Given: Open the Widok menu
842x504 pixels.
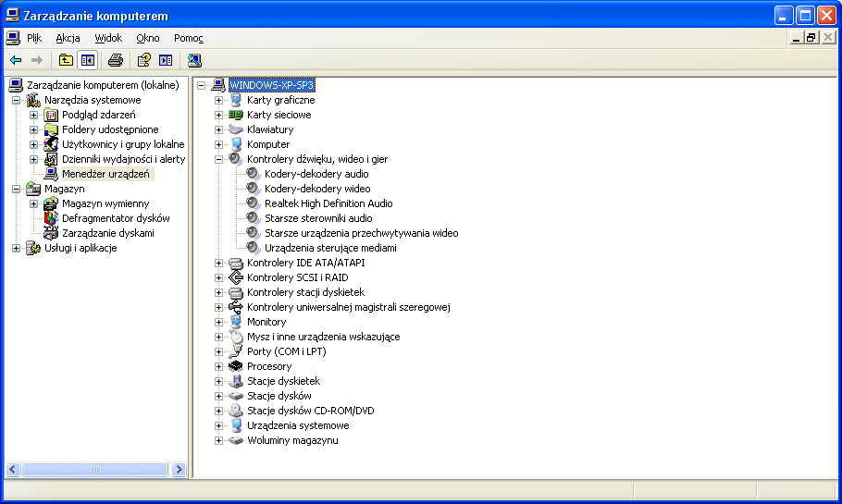Looking at the screenshot, I should point(108,38).
